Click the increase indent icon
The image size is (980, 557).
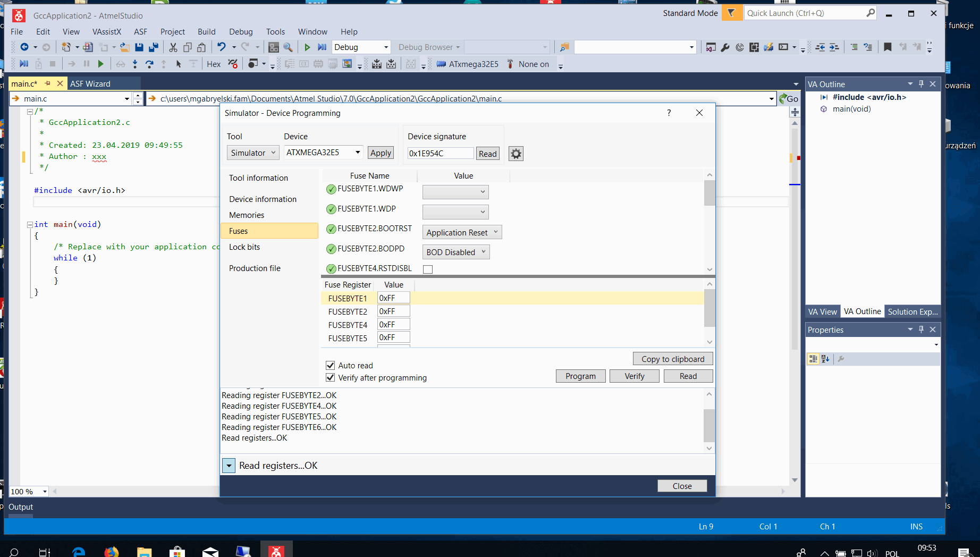coord(834,47)
